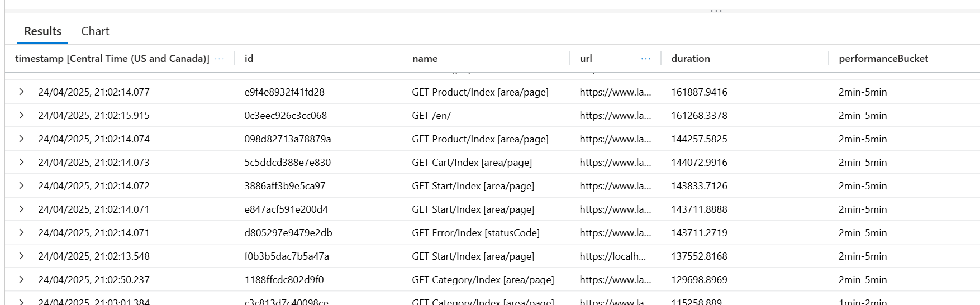Click the id column header

tap(249, 59)
